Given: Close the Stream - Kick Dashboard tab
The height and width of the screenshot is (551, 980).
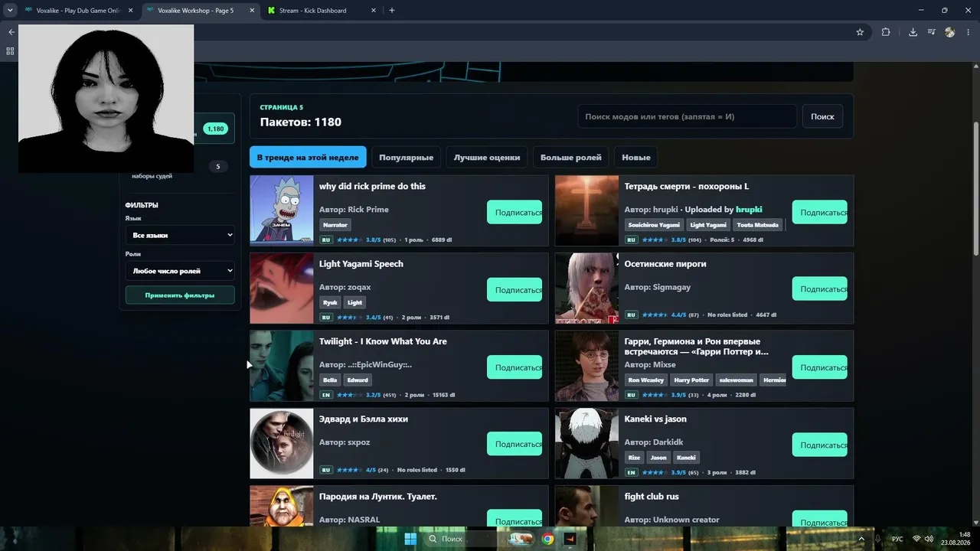Looking at the screenshot, I should [x=374, y=11].
